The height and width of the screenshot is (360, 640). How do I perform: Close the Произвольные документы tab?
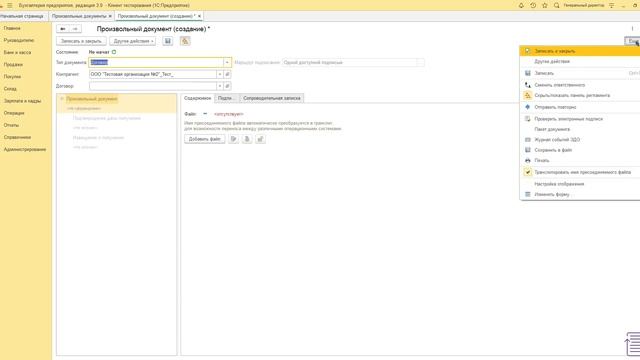click(110, 16)
